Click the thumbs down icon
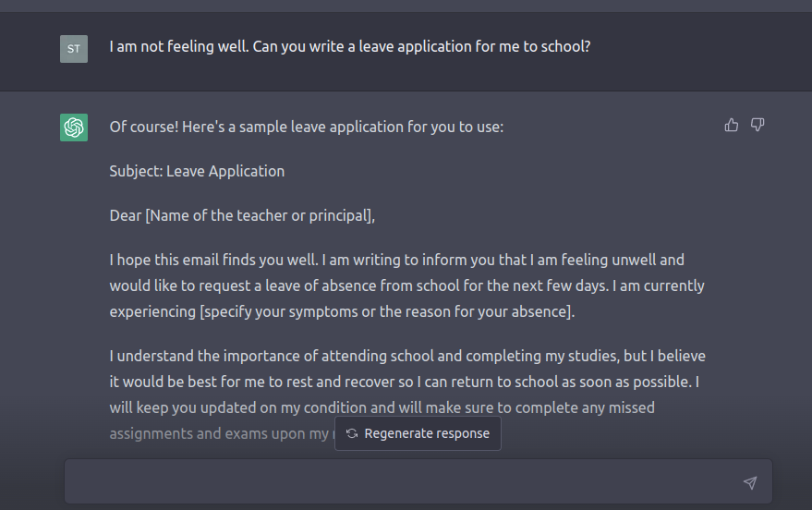Image resolution: width=812 pixels, height=510 pixels. (x=757, y=125)
